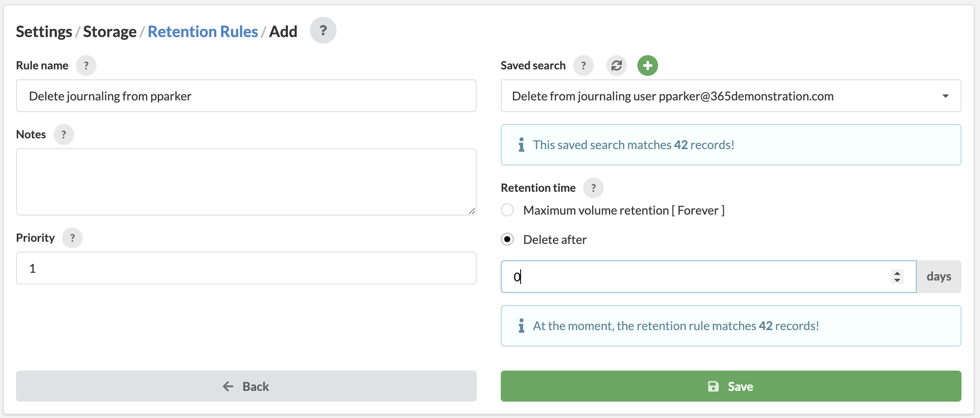Go to Retention Rules breadcrumb link
This screenshot has width=980, height=418.
203,31
